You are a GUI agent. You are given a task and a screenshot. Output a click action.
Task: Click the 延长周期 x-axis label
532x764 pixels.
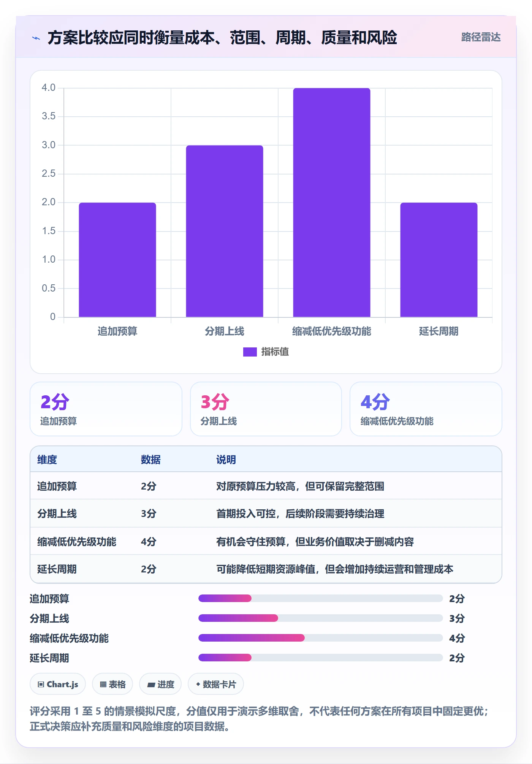tap(439, 331)
